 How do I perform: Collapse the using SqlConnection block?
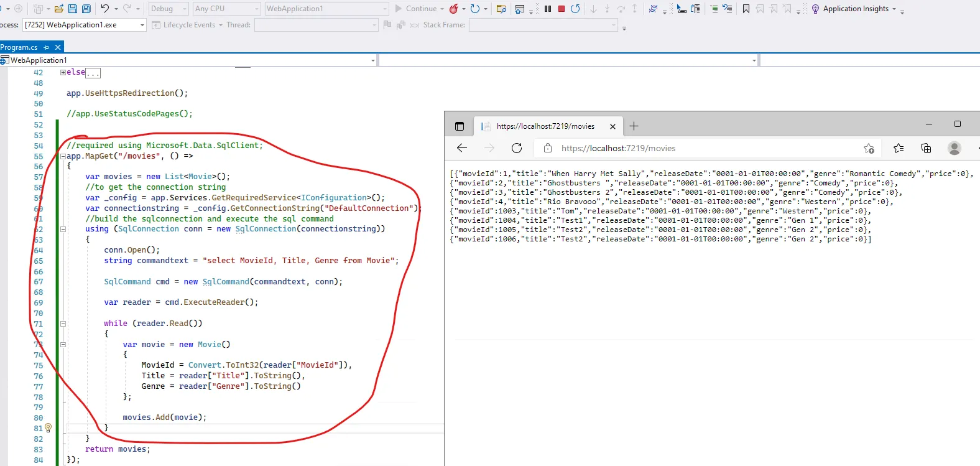(x=63, y=229)
